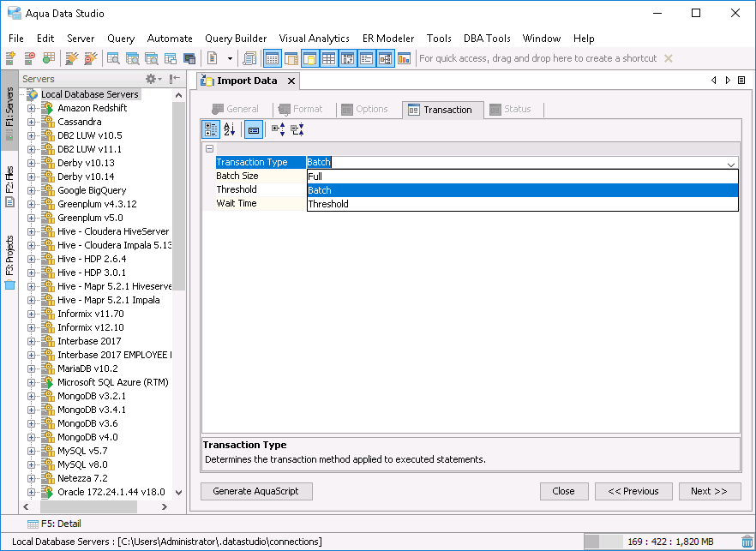Toggle the yellow cylinder window button
This screenshot has width=756, height=551.
[x=310, y=58]
